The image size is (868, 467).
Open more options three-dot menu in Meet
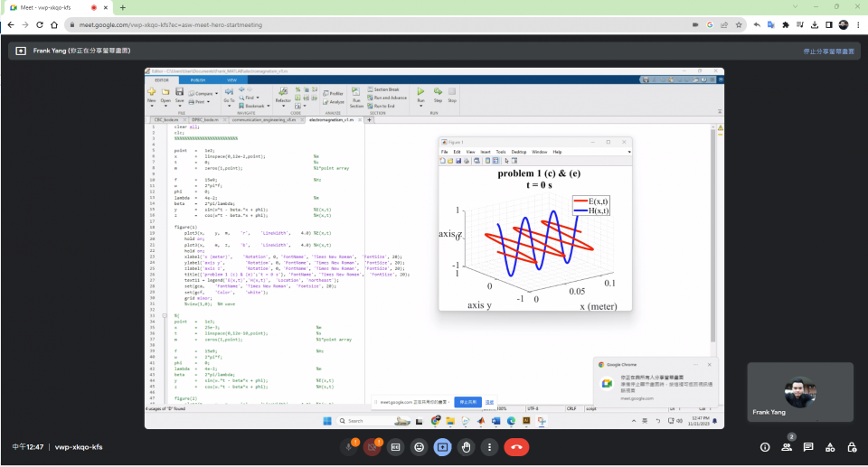pos(489,447)
